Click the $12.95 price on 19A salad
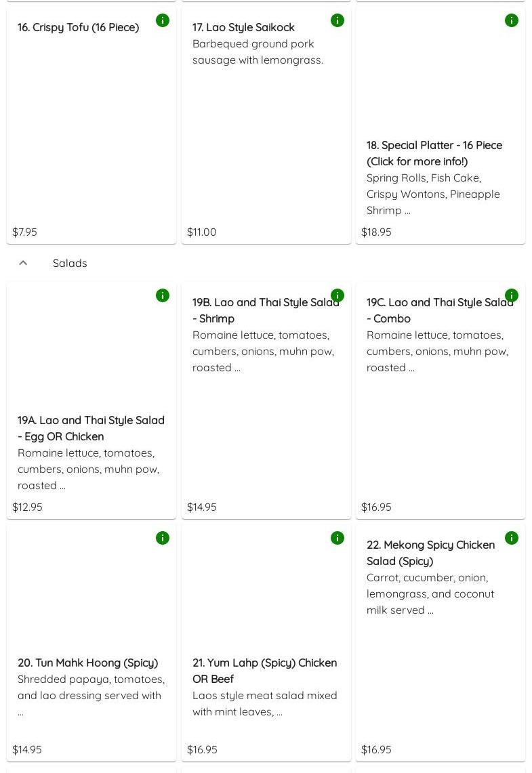 pos(27,507)
